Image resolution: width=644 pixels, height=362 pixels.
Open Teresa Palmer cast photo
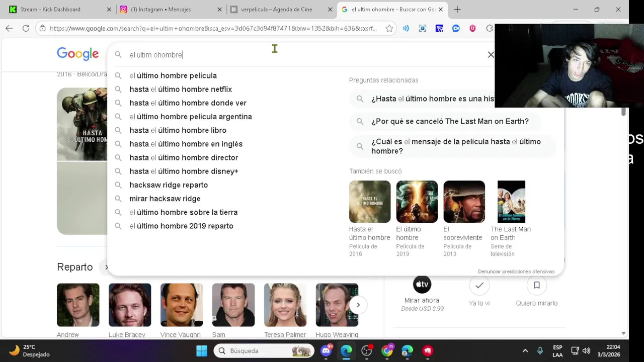point(285,305)
